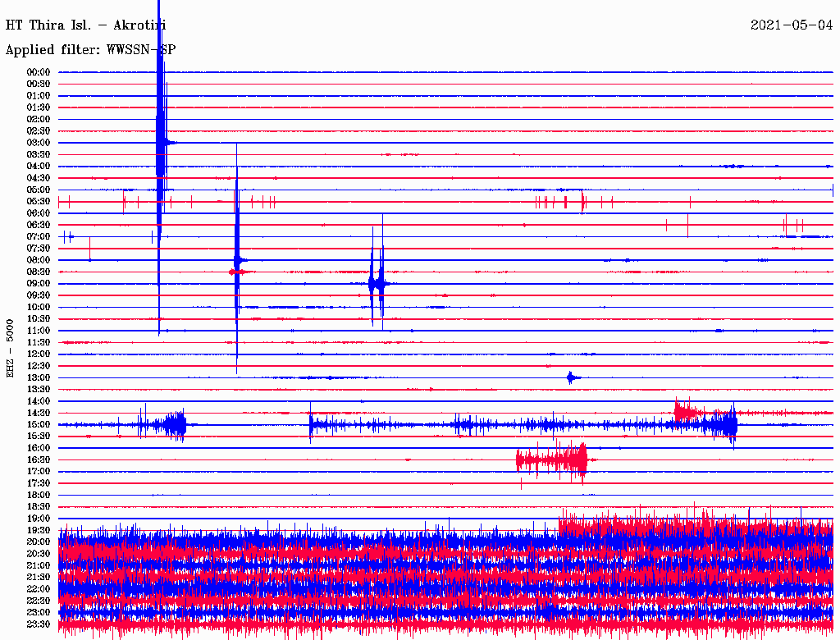Select the 13:30 time label
Image resolution: width=840 pixels, height=640 pixels.
click(38, 390)
